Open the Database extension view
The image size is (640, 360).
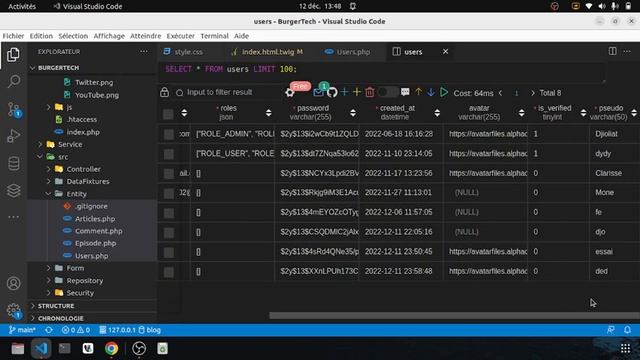pos(13,163)
